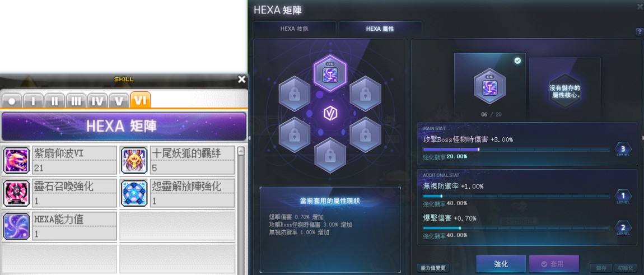The image size is (644, 275).
Task: Select the VI skill tier tab
Action: coord(140,101)
